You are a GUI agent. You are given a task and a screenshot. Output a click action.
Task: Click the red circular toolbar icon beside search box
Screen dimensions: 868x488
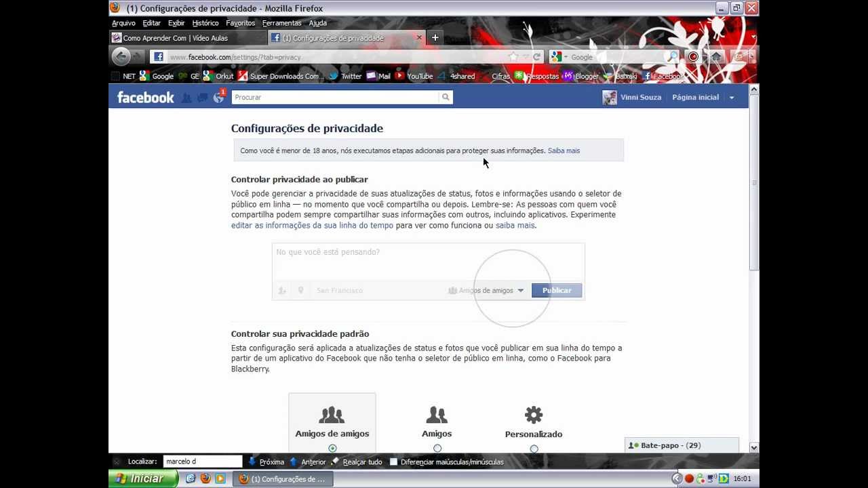point(693,57)
